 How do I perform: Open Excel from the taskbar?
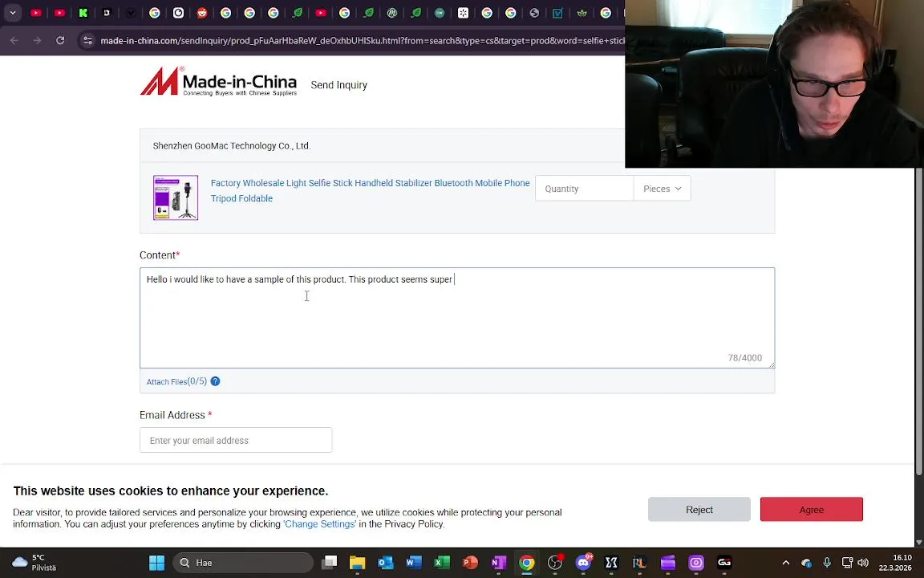(x=441, y=563)
